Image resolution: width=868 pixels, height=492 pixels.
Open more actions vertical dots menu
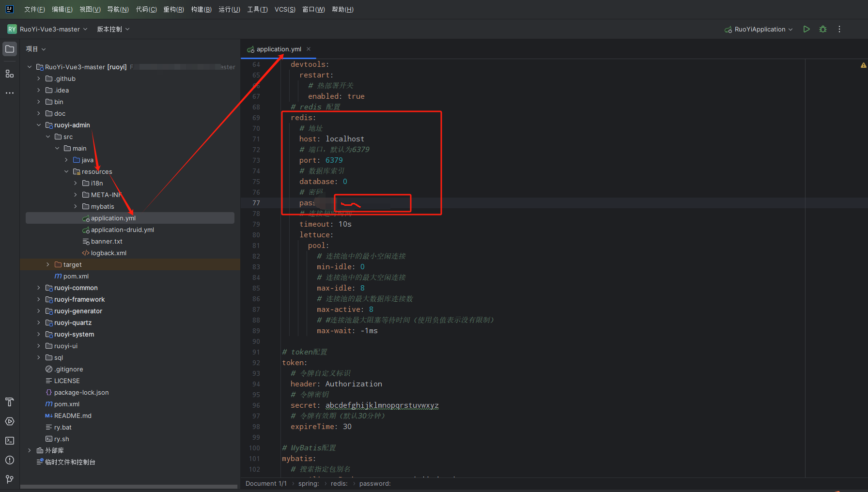point(839,29)
